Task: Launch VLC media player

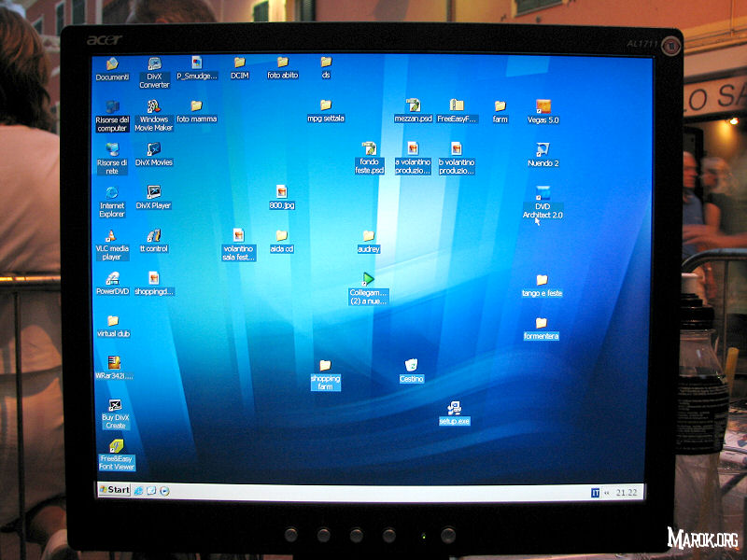Action: [112, 245]
